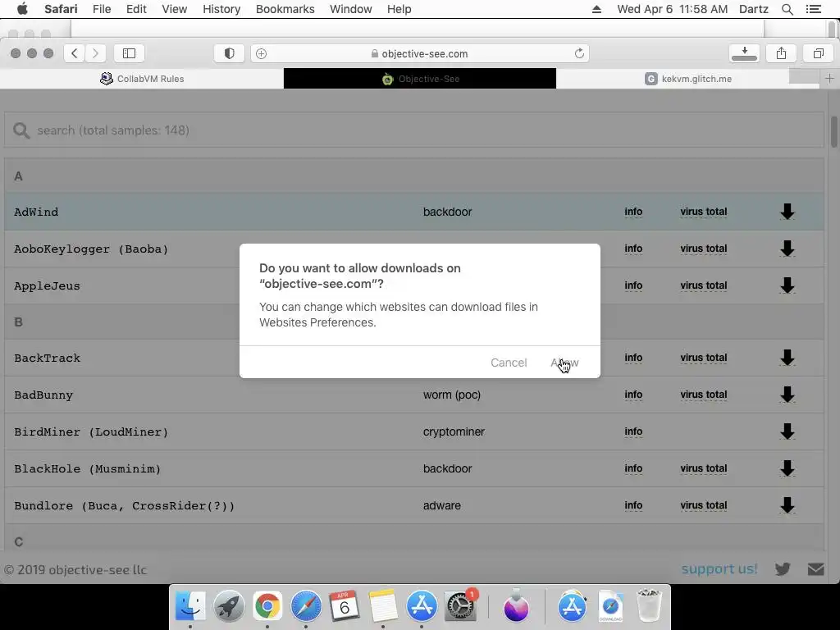
Task: Download the BirdMiner sample
Action: (787, 431)
